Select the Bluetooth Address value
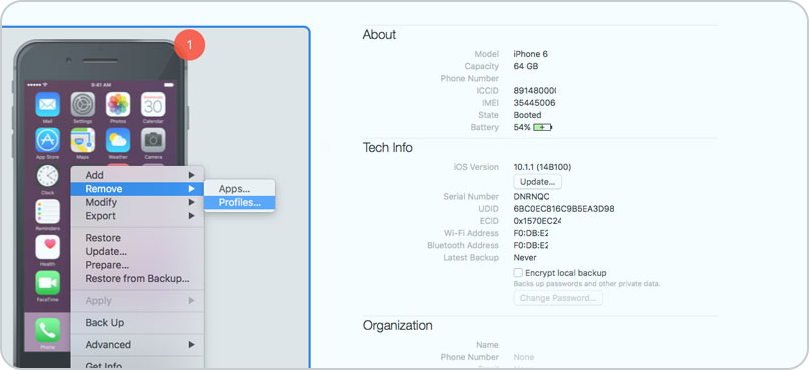Viewport: 809px width, 370px height. point(531,246)
